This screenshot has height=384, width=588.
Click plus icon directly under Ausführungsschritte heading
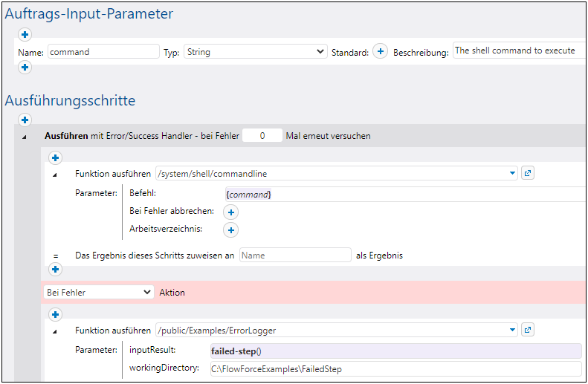(25, 120)
